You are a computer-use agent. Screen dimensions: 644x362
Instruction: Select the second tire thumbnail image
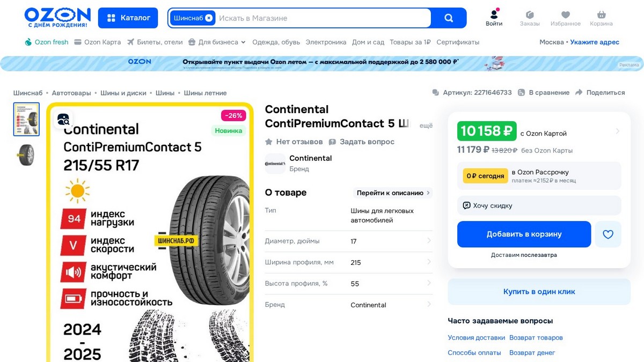pos(26,155)
